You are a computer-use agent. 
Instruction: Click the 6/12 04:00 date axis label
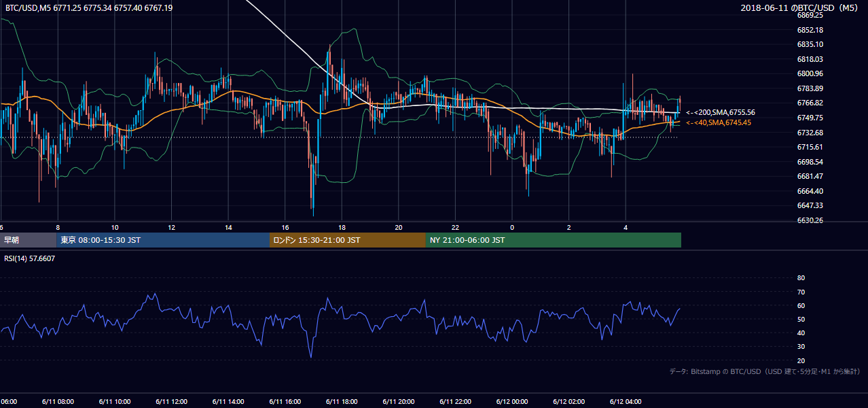point(626,402)
